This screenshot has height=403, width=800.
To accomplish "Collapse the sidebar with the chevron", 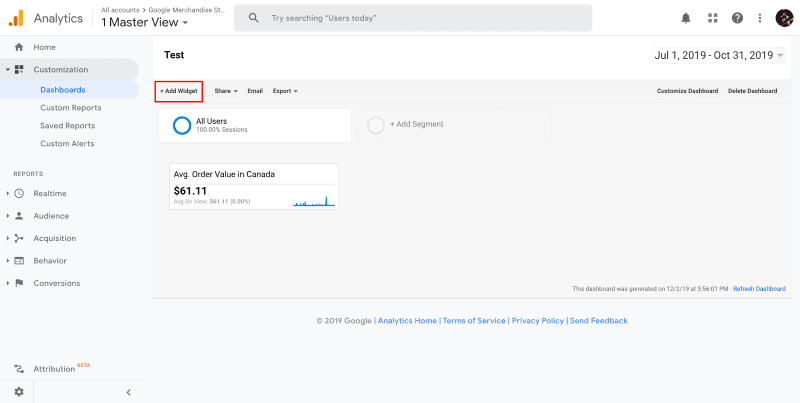I will click(129, 392).
